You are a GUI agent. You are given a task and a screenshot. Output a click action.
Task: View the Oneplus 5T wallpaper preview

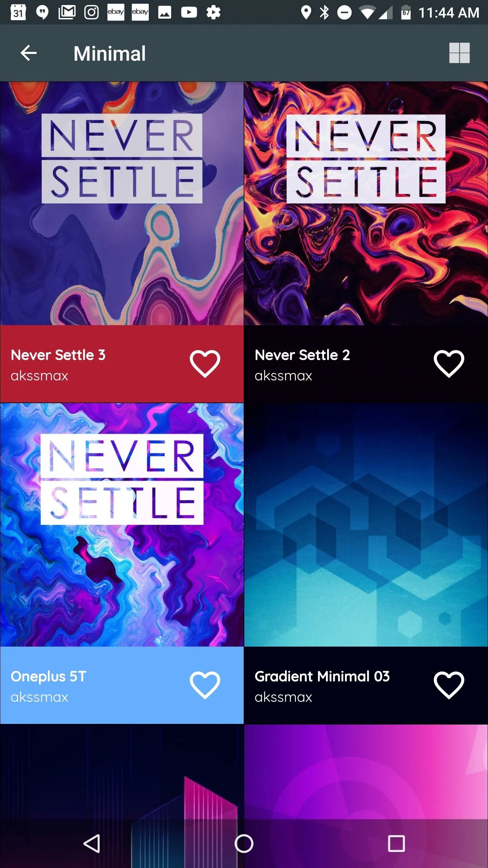(122, 525)
